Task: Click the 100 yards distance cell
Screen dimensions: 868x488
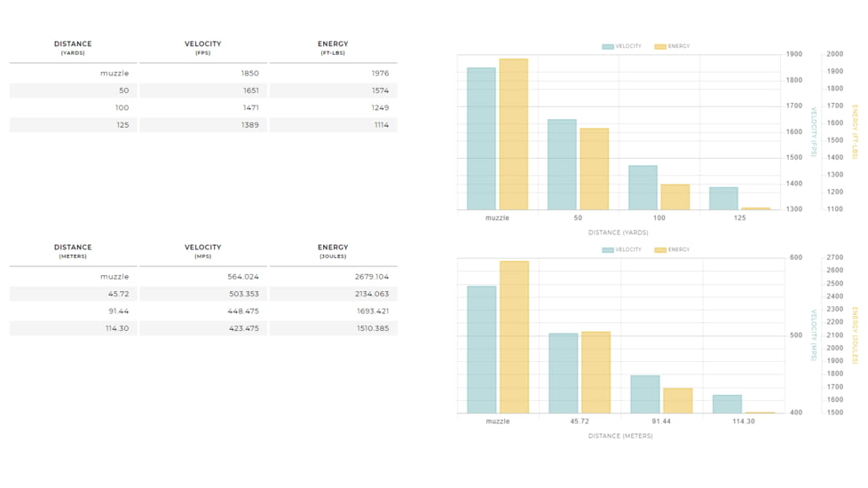Action: coord(73,107)
